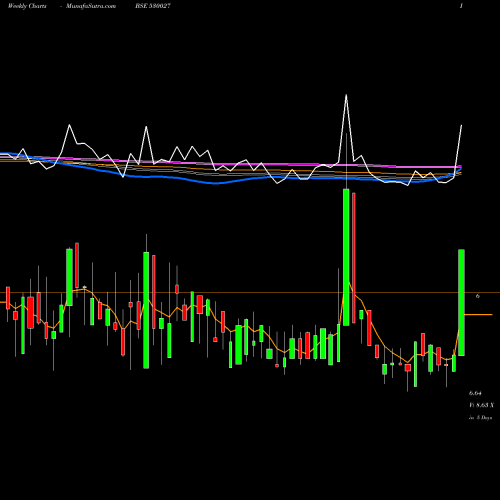Click the MunafaSutra.com label
The image size is (500, 500).
coord(91,6)
